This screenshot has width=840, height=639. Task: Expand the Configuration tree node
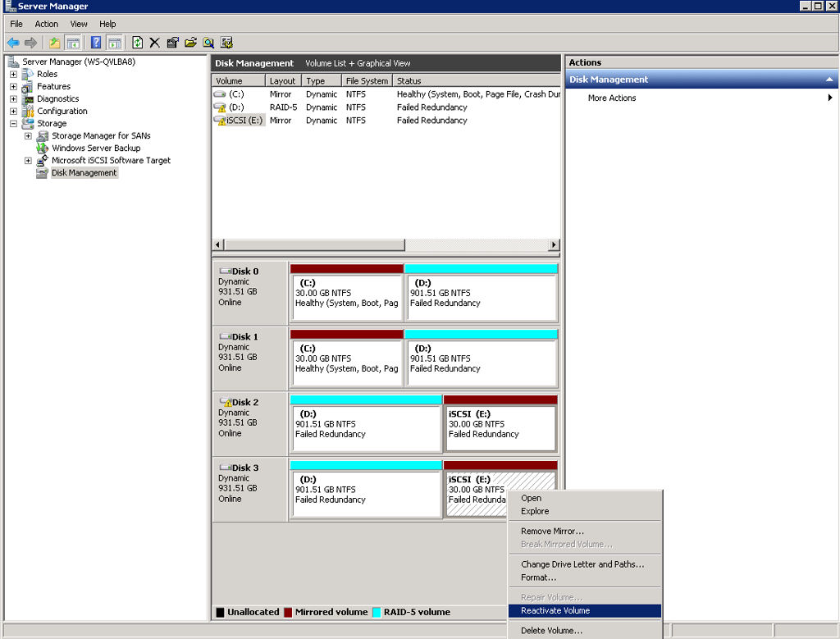(x=13, y=112)
